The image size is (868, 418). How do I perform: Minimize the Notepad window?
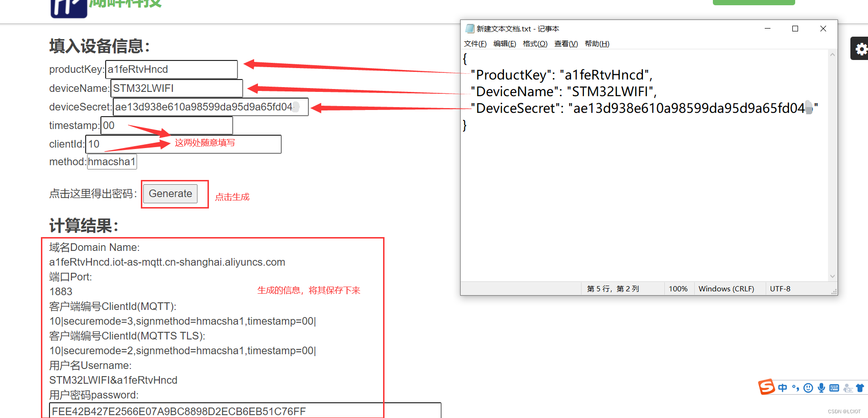[767, 29]
